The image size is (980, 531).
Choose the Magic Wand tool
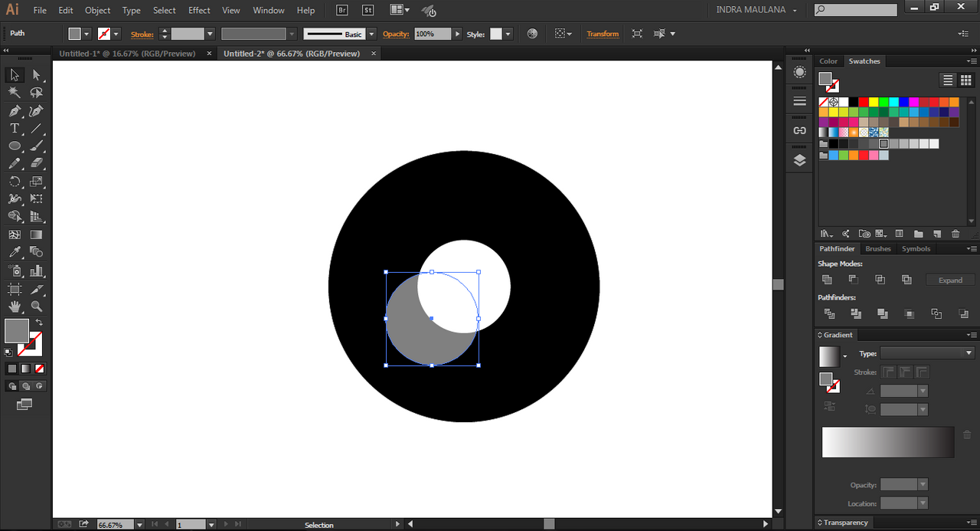pos(14,93)
